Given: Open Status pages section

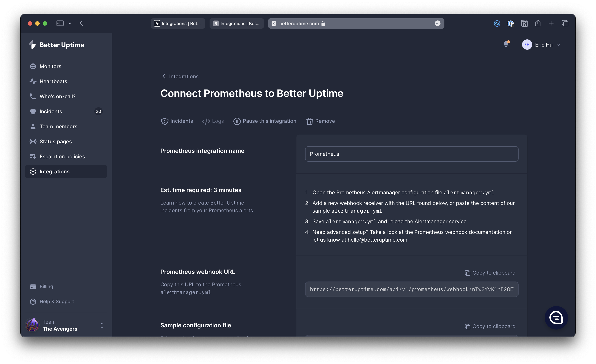Looking at the screenshot, I should pos(66,141).
